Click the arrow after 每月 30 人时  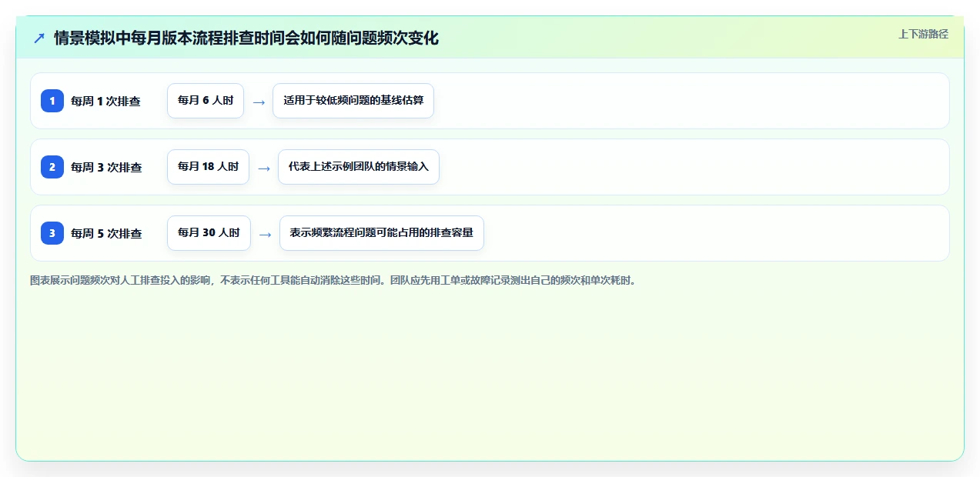(x=266, y=234)
